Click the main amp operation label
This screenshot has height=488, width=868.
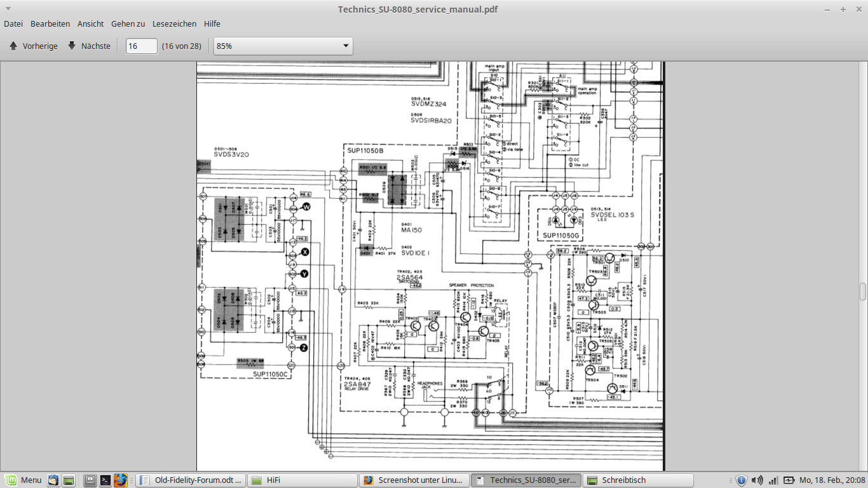(587, 91)
